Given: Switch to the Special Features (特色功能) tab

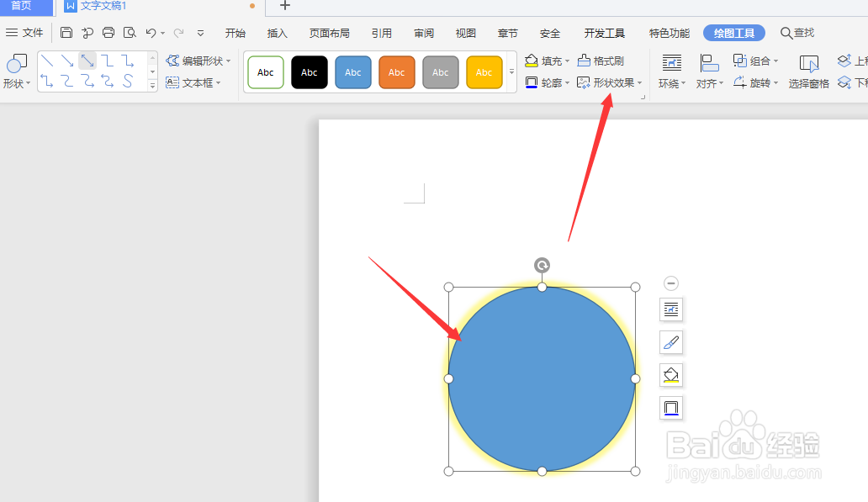Looking at the screenshot, I should (x=670, y=33).
